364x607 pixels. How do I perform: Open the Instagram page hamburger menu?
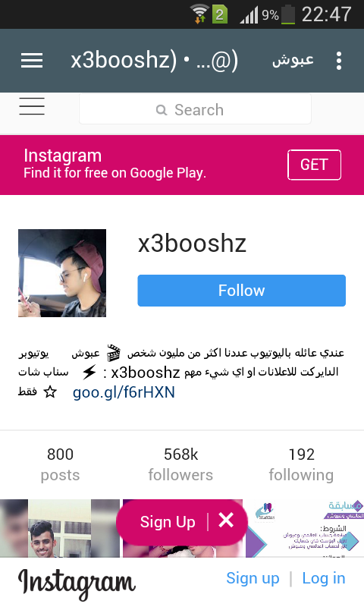[x=32, y=106]
